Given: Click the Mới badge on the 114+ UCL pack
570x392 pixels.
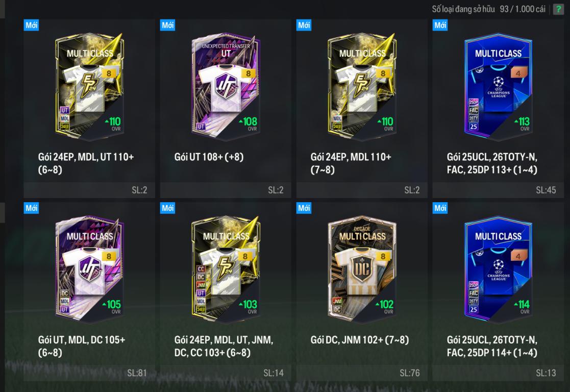Looking at the screenshot, I should pyautogui.click(x=440, y=208).
